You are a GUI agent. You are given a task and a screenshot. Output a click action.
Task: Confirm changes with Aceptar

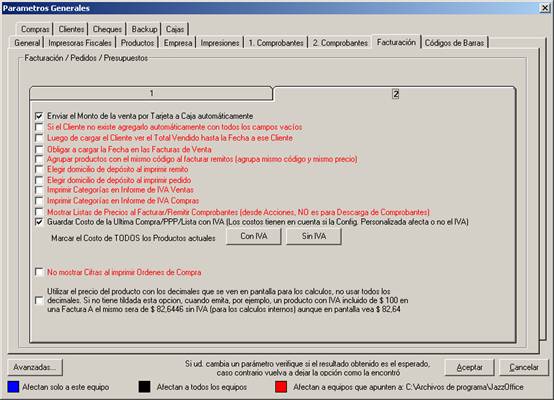point(469,367)
